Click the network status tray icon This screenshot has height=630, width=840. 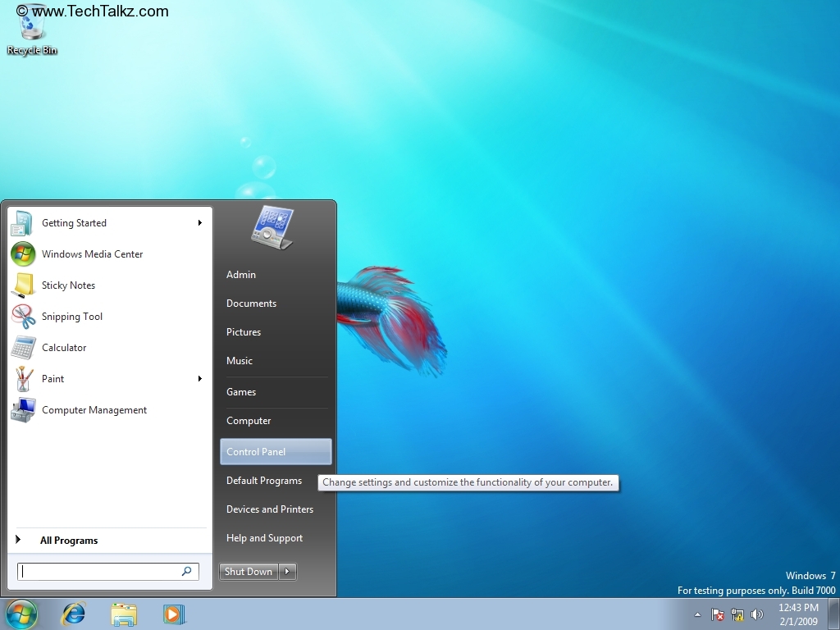coord(737,614)
